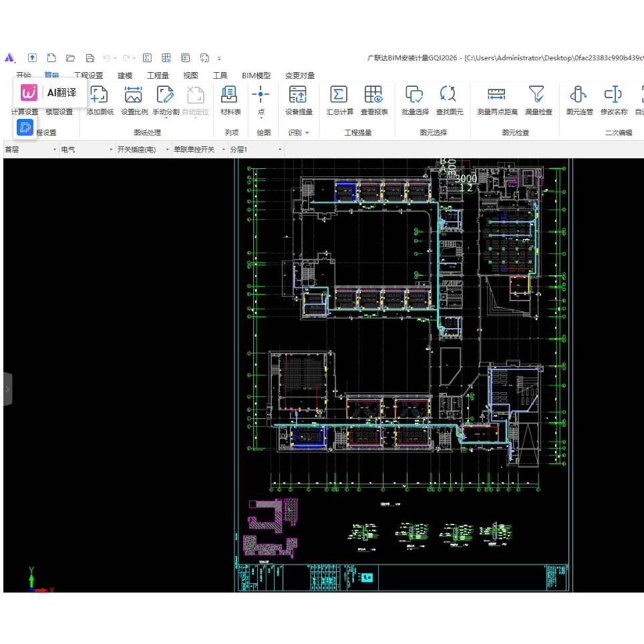
Task: Click the list panel icon in quick access toolbar
Action: click(x=186, y=58)
